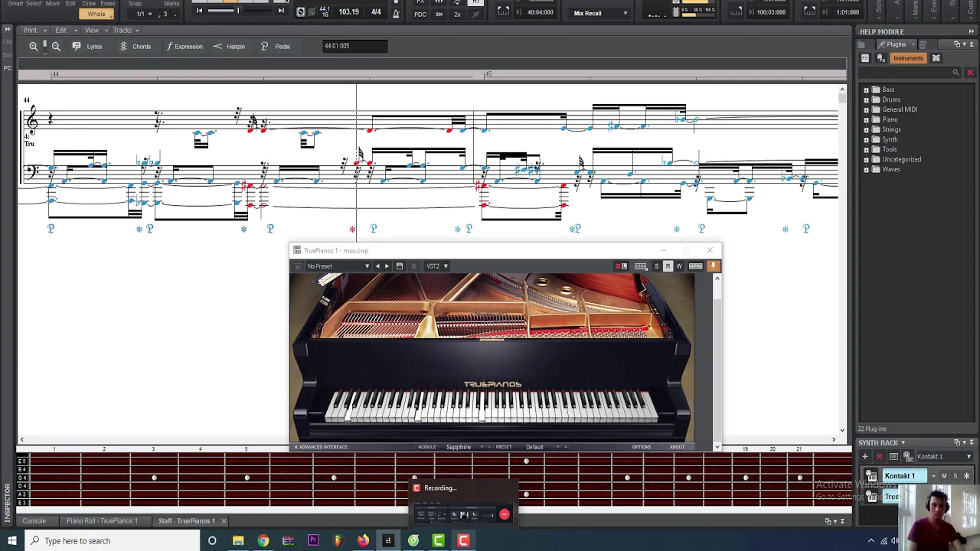
Task: Expand the Strings plugin category
Action: (867, 130)
